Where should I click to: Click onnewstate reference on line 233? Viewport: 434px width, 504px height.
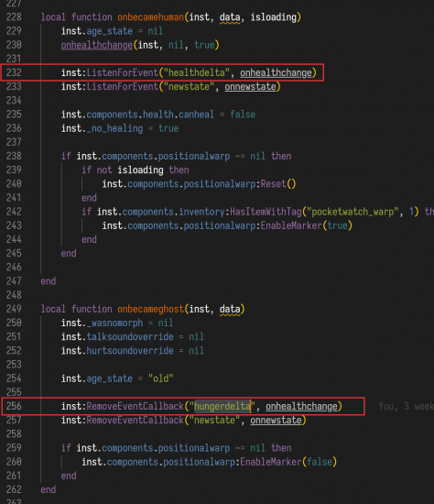[250, 87]
